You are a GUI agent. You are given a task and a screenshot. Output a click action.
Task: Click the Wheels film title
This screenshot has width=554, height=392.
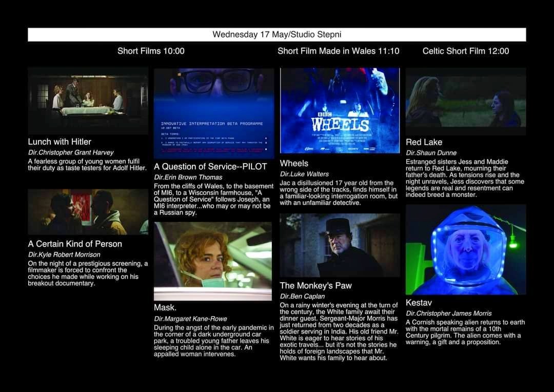tap(294, 163)
